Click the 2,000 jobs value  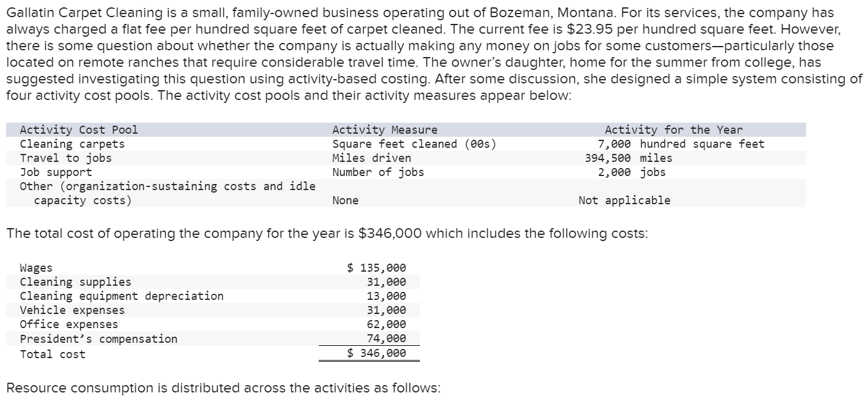click(631, 172)
